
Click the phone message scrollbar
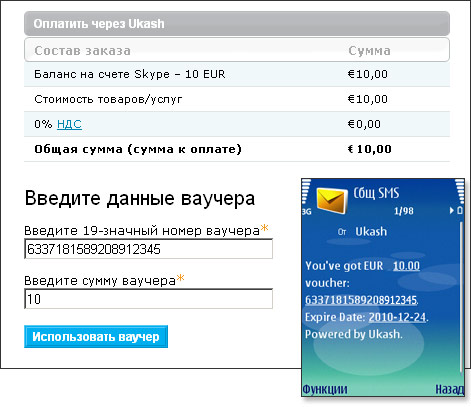[461, 297]
